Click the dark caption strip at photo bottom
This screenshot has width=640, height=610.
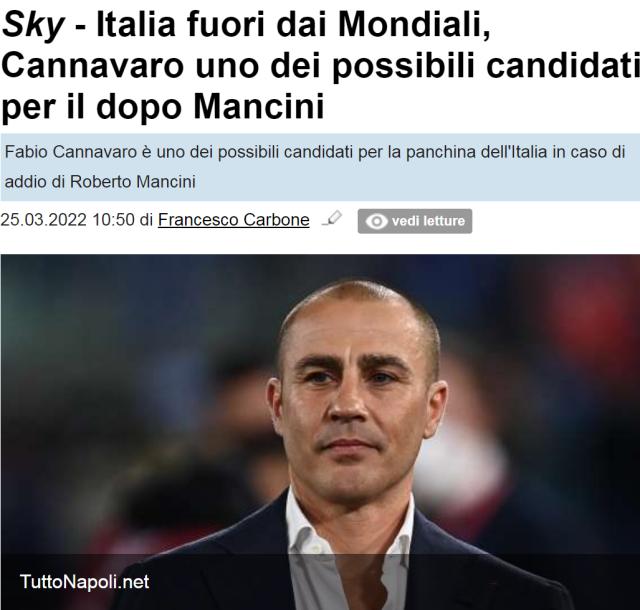pos(320,581)
